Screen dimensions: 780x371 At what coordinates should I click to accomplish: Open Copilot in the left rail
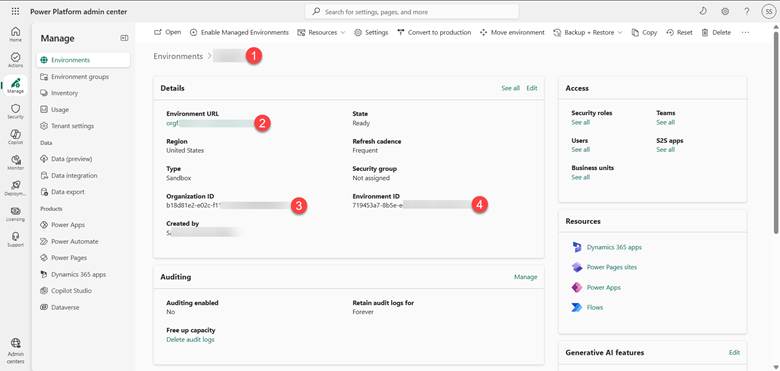(x=15, y=137)
